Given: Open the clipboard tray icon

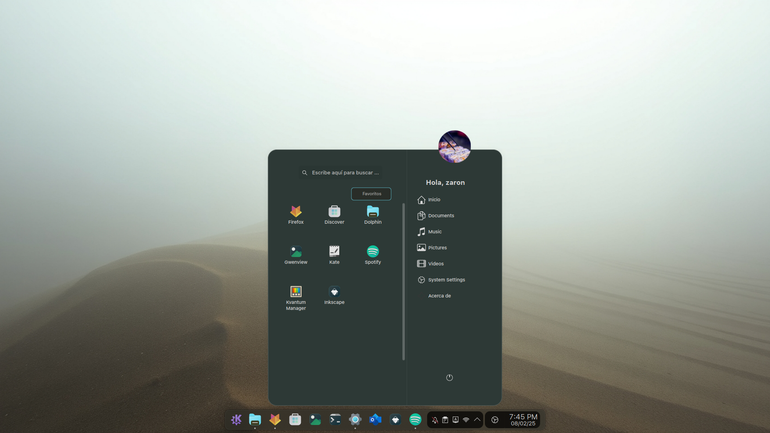Looking at the screenshot, I should [x=445, y=420].
